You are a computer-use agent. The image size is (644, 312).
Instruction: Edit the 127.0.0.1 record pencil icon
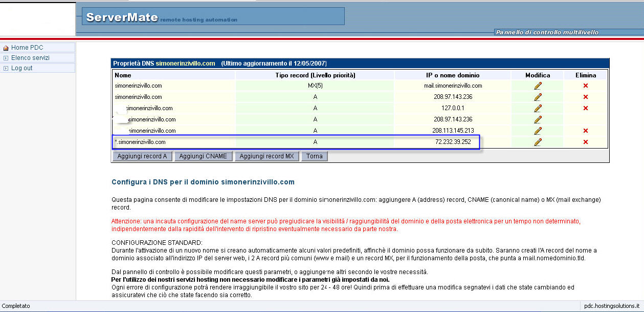538,108
